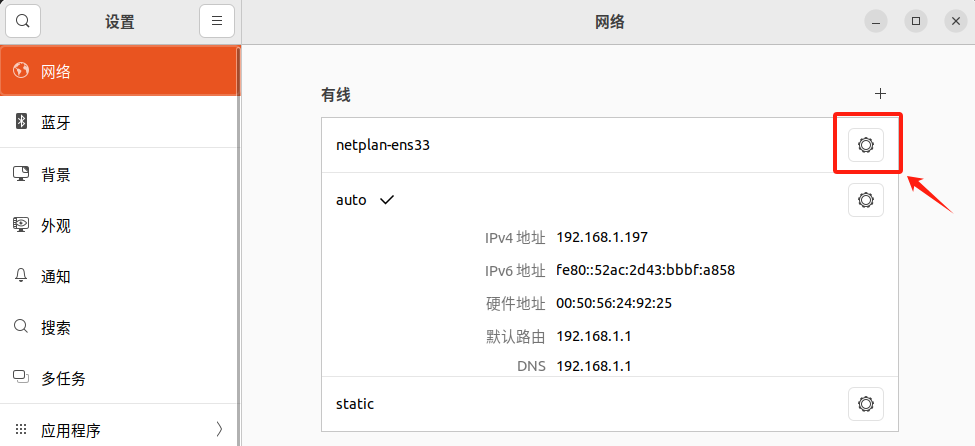This screenshot has height=446, width=975.
Task: Open the hamburger menu in settings header
Action: (x=217, y=21)
